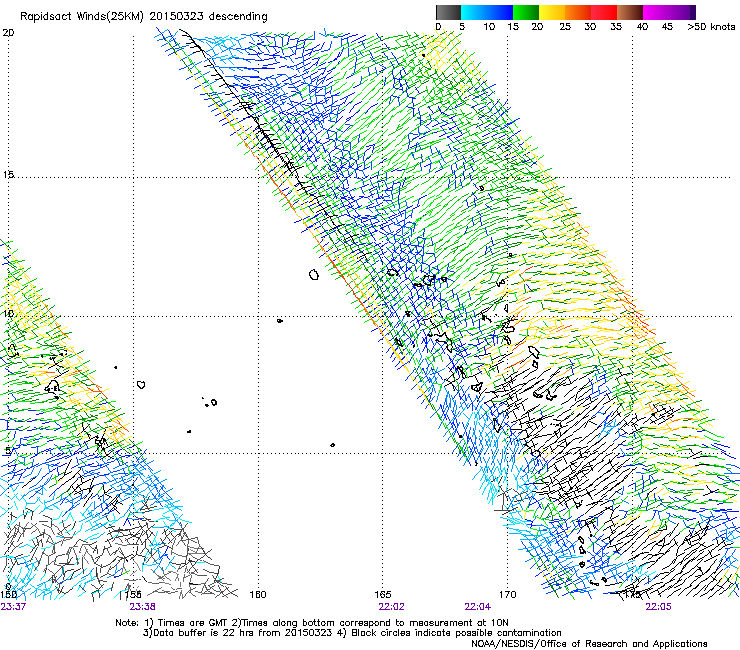Click the purple '22:04' time label
Viewport: 740px width, 650px height.
pyautogui.click(x=478, y=607)
